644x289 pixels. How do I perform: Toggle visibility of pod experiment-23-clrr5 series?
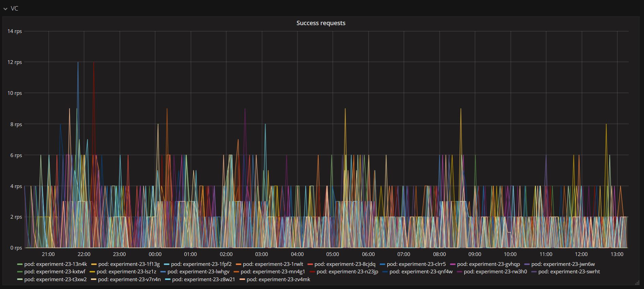point(416,264)
